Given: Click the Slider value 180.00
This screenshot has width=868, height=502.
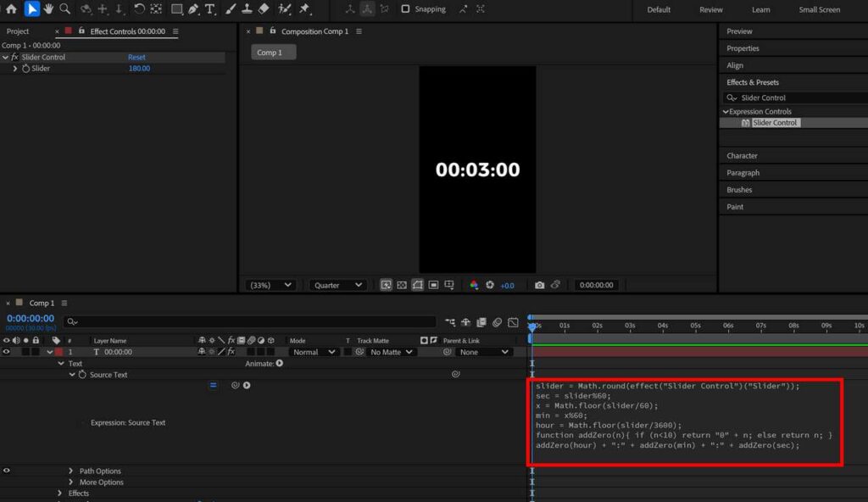Looking at the screenshot, I should pyautogui.click(x=139, y=69).
